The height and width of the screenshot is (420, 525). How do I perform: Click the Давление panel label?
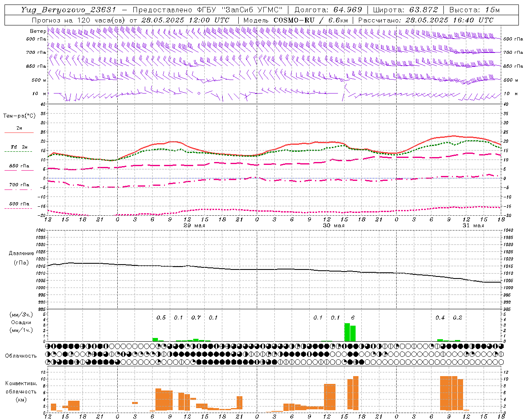21,253
